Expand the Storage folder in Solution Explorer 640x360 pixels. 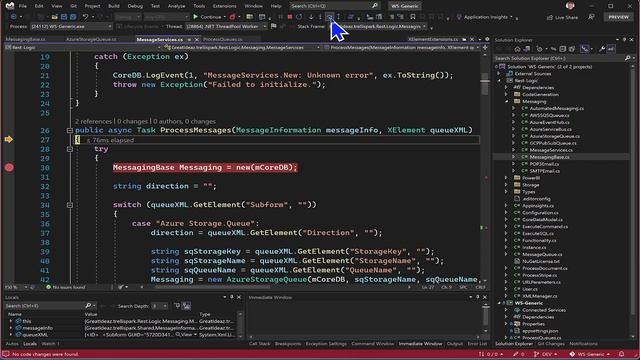(x=507, y=185)
